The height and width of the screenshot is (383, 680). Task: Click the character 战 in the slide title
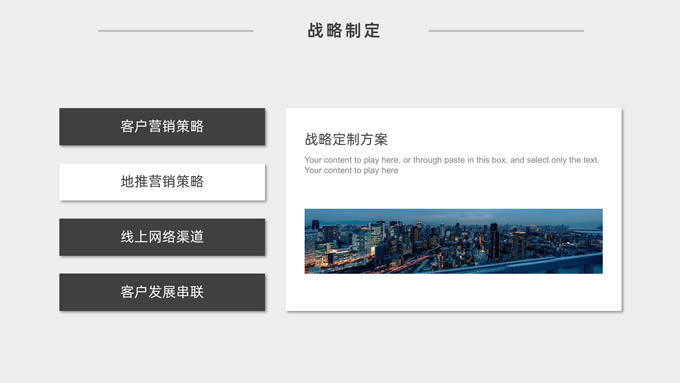click(x=315, y=31)
